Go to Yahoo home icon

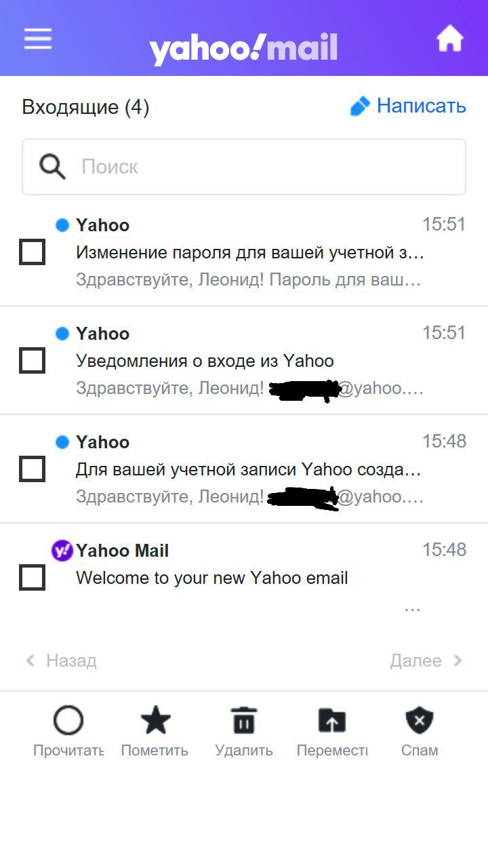[x=449, y=39]
